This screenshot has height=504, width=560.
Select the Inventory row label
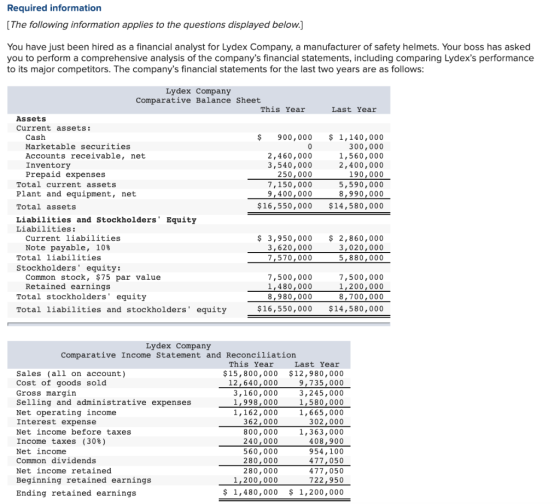[x=48, y=165]
